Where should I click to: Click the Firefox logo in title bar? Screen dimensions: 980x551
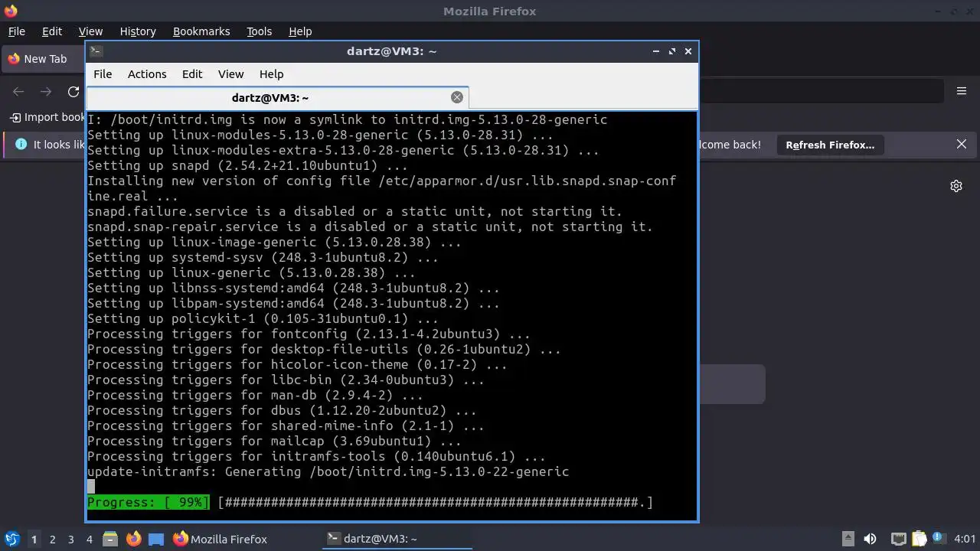[10, 11]
